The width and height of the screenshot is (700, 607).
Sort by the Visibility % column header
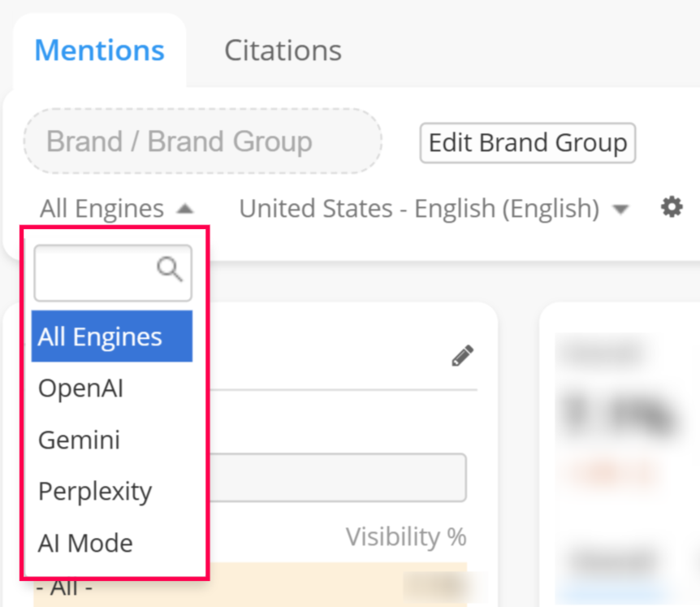[405, 536]
